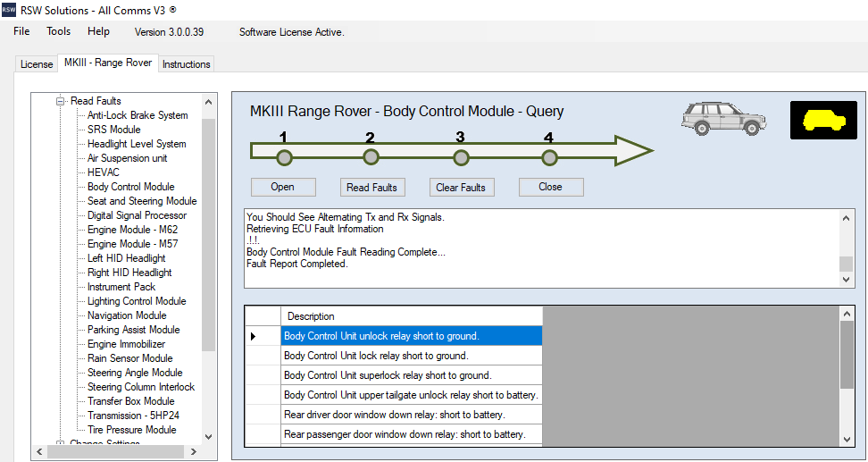
Task: Click the fault table vertical scrollbar thumb
Action: click(x=847, y=355)
